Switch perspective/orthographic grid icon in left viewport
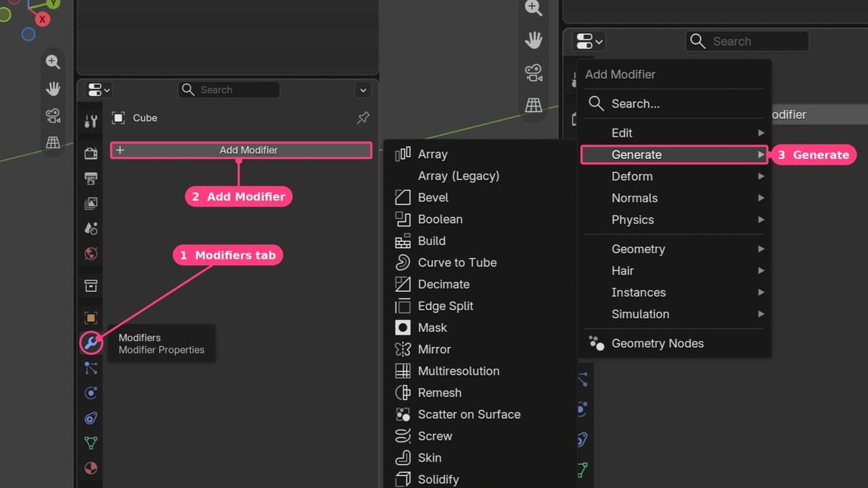Image resolution: width=868 pixels, height=488 pixels. (53, 142)
